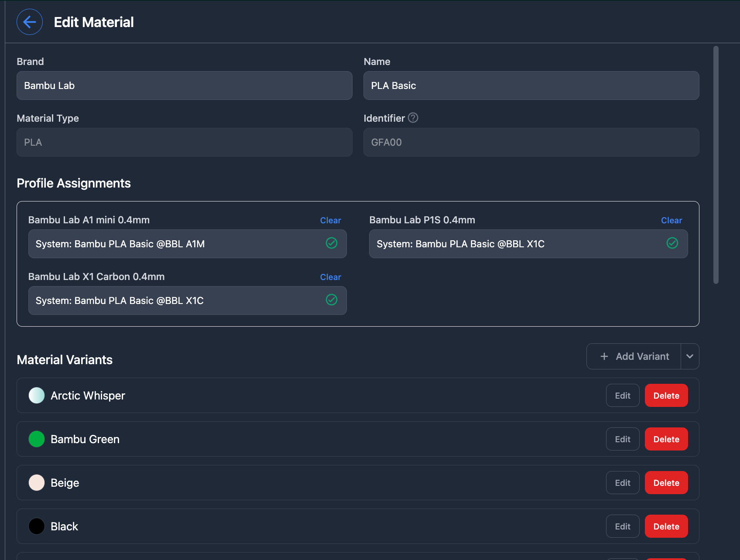Open P1S 0.4mm profile selection dropdown
Image resolution: width=740 pixels, height=560 pixels.
(x=515, y=244)
